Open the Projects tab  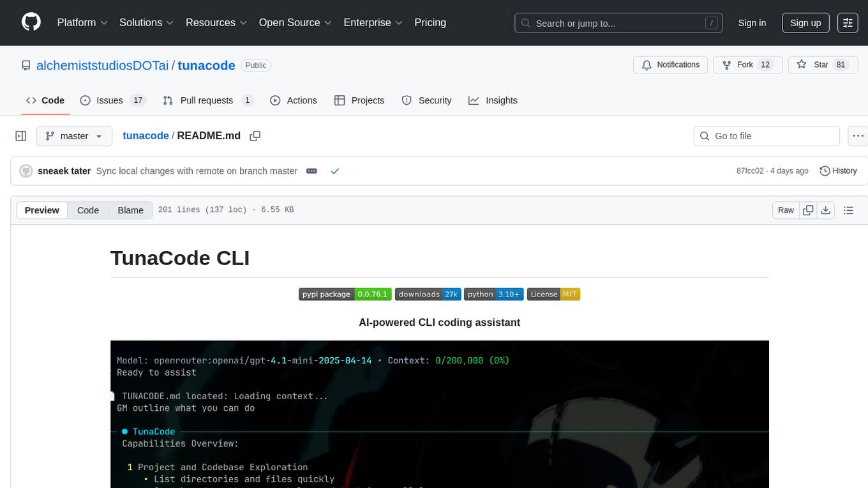click(359, 100)
